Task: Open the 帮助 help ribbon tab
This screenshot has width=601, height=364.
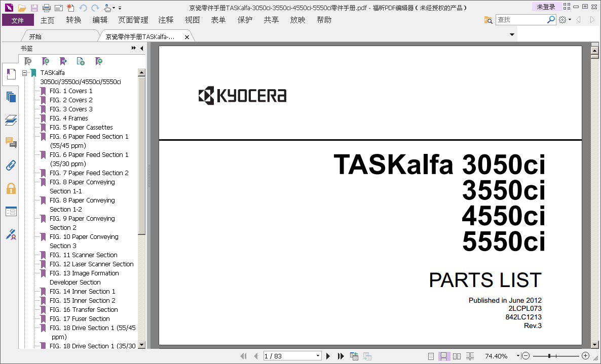Action: tap(324, 20)
